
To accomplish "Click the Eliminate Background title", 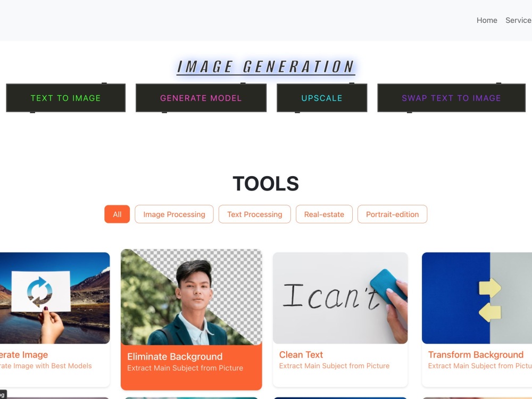I will [174, 356].
